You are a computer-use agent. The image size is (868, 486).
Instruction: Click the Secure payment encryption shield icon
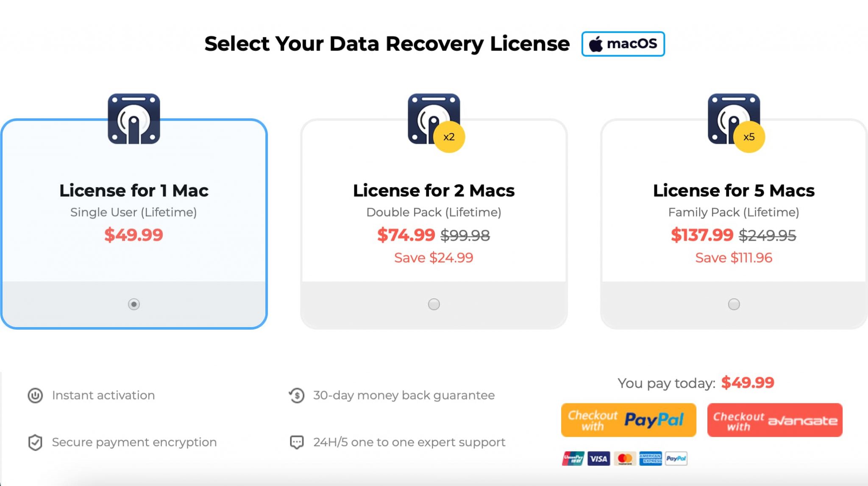(x=36, y=442)
